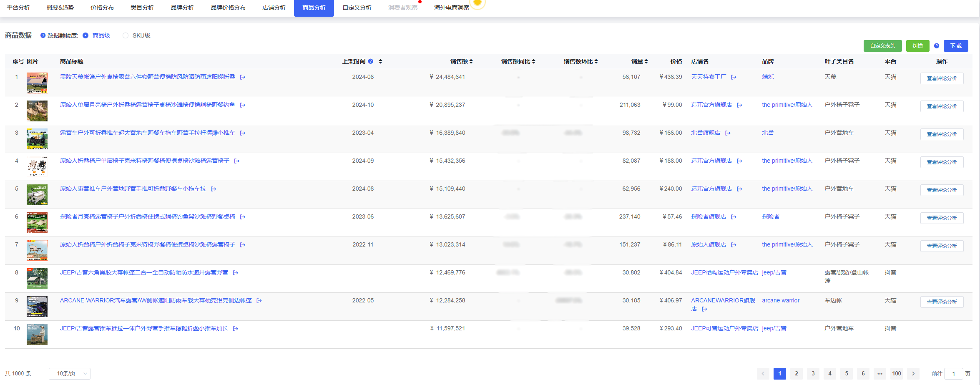Go to next page arrow
Image resolution: width=980 pixels, height=385 pixels.
913,374
